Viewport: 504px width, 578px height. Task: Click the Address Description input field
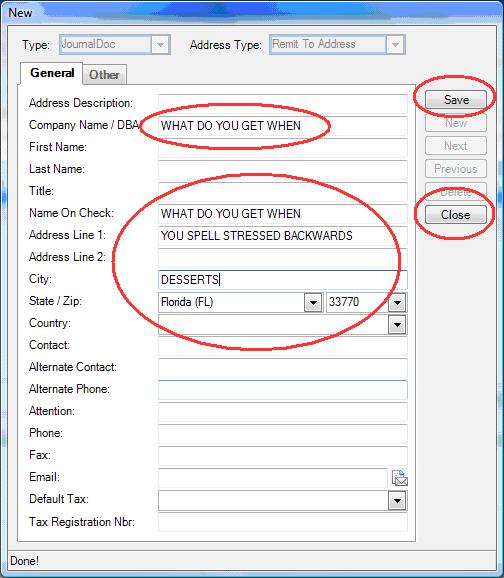[x=283, y=104]
